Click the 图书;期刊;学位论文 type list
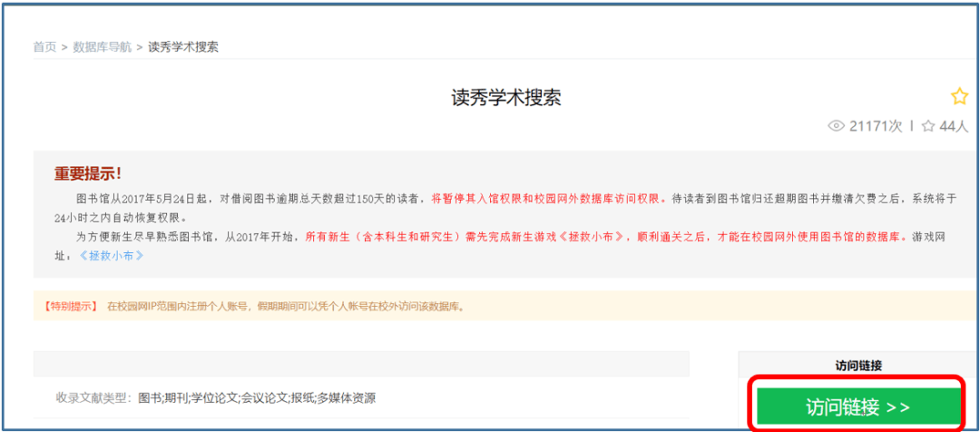The height and width of the screenshot is (432, 980). click(257, 398)
